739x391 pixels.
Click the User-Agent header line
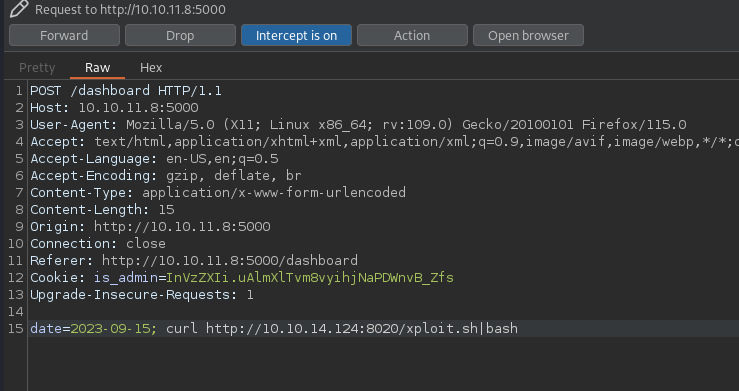pyautogui.click(x=358, y=124)
